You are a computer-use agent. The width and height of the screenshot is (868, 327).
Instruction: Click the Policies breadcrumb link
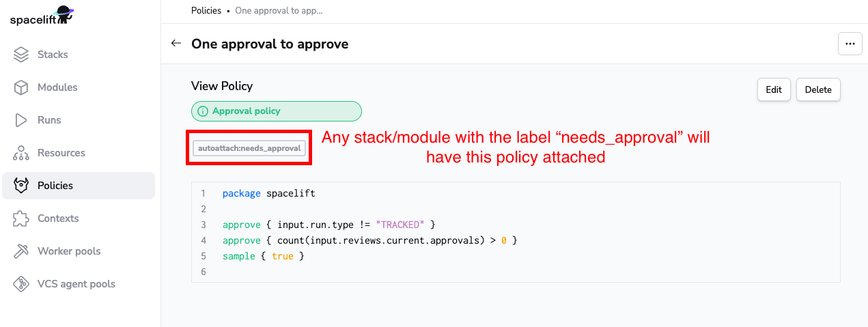point(206,10)
